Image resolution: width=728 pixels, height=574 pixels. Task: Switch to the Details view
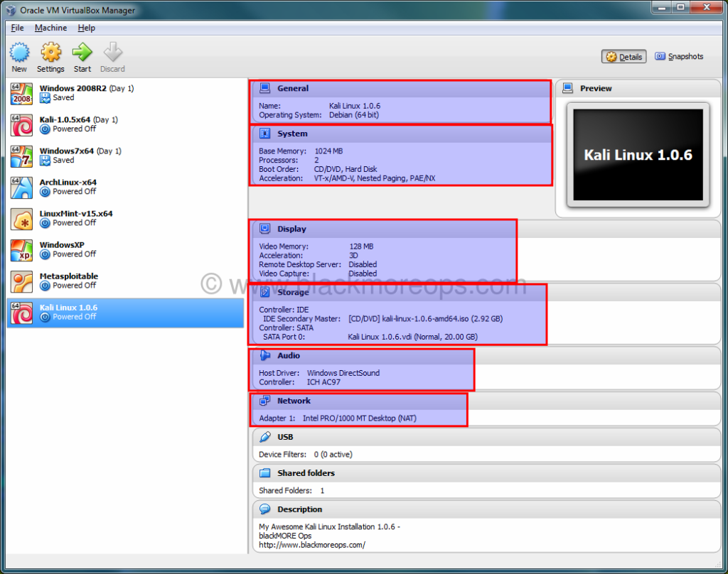tap(624, 57)
